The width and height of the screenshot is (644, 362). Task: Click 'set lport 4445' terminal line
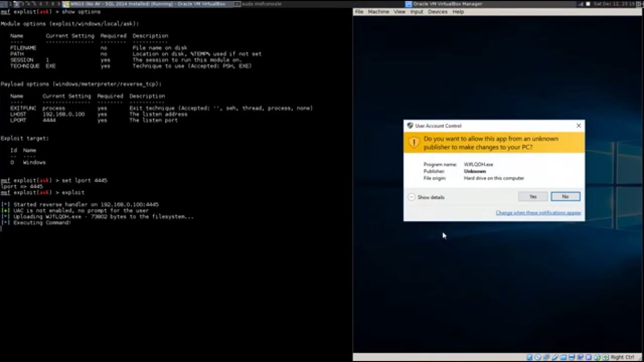[54, 180]
